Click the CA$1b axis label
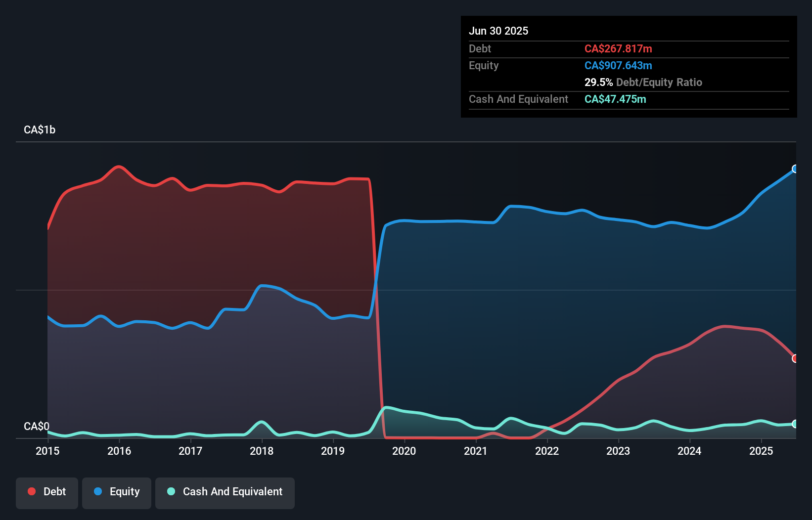This screenshot has width=812, height=520. pyautogui.click(x=40, y=130)
